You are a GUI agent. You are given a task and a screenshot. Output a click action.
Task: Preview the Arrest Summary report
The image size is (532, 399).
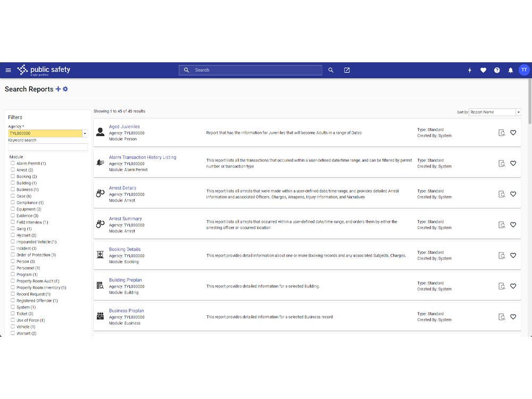click(502, 225)
